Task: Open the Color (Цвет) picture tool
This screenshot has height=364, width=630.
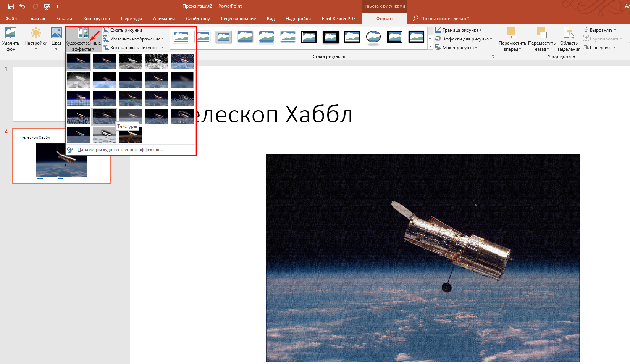Action: pos(57,34)
